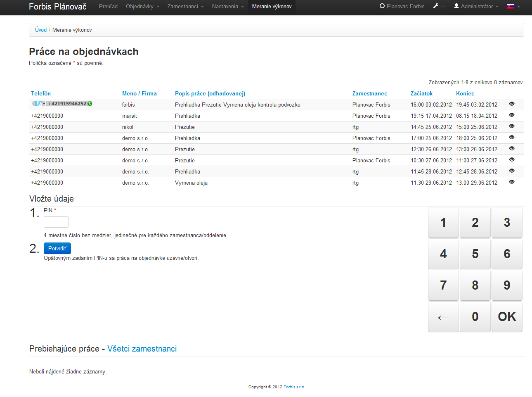This screenshot has width=532, height=397.
Task: Sort table by Koniec column
Action: pyautogui.click(x=465, y=93)
